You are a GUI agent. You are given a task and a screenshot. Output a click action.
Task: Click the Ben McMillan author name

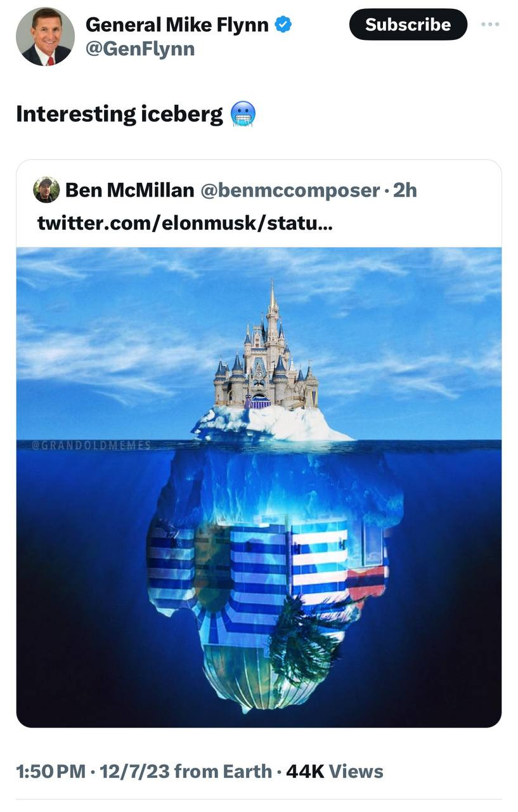coord(129,190)
